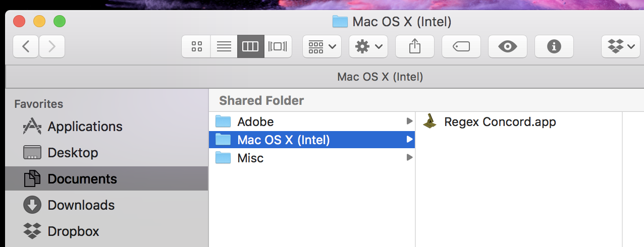Open the Dropbox toolbar dropdown
This screenshot has width=644, height=247.
point(621,47)
